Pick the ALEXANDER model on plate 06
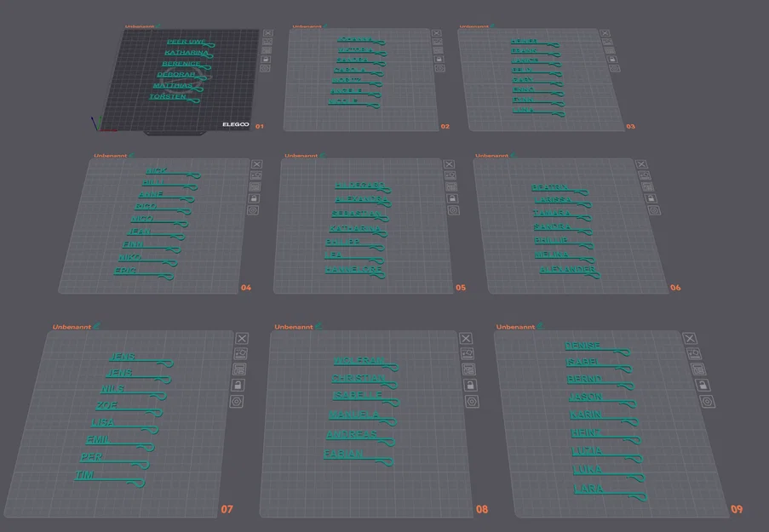 point(570,272)
